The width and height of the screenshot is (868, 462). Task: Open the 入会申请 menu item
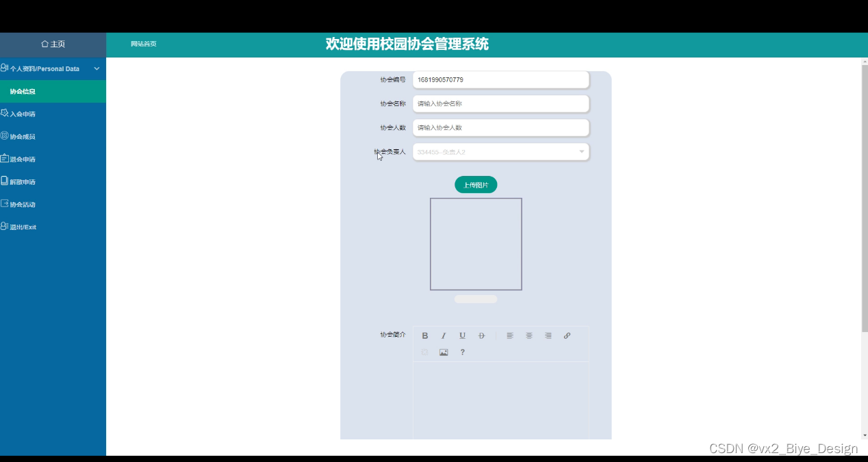click(53, 114)
